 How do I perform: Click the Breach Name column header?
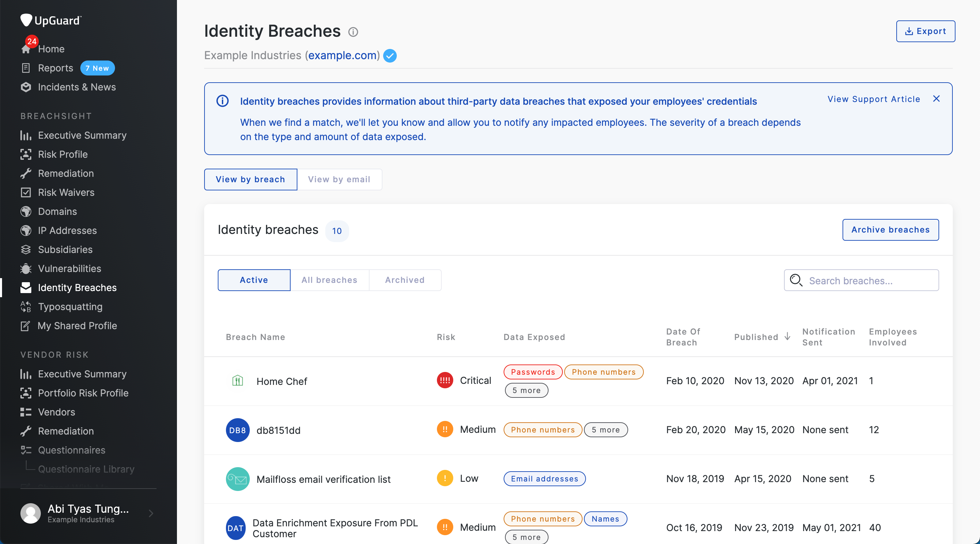(255, 337)
